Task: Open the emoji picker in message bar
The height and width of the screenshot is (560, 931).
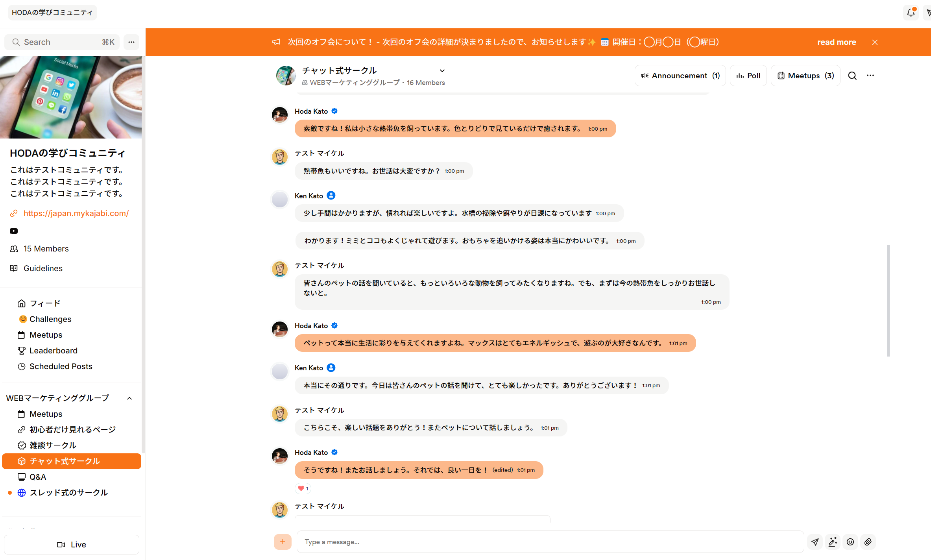Action: pyautogui.click(x=850, y=542)
